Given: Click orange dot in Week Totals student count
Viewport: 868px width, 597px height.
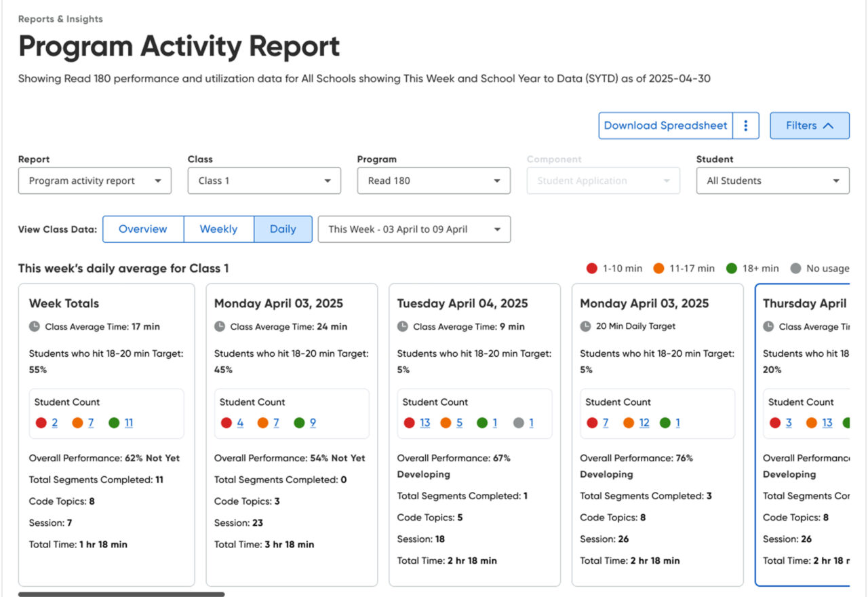Looking at the screenshot, I should point(77,423).
